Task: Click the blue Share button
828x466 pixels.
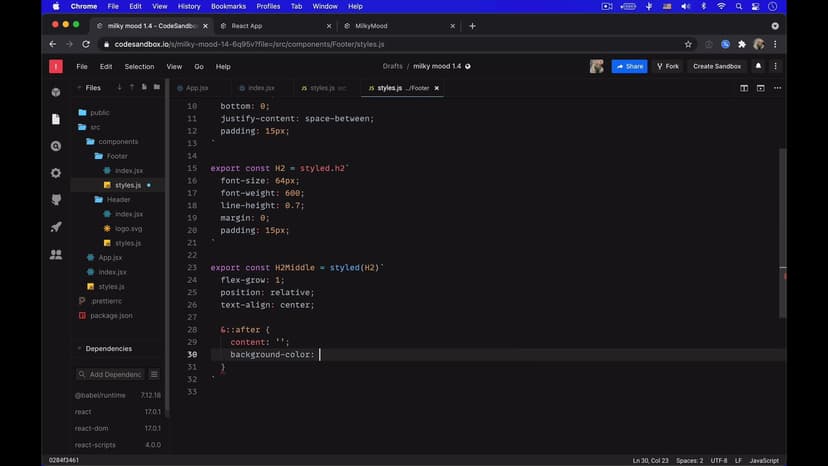Action: 630,66
